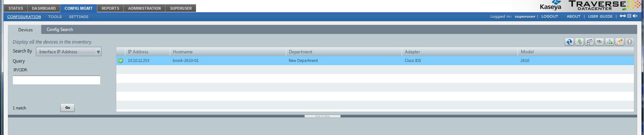Screen dimensions: 644x135
Task: Click the blue refresh arrows icon
Action: (569, 42)
